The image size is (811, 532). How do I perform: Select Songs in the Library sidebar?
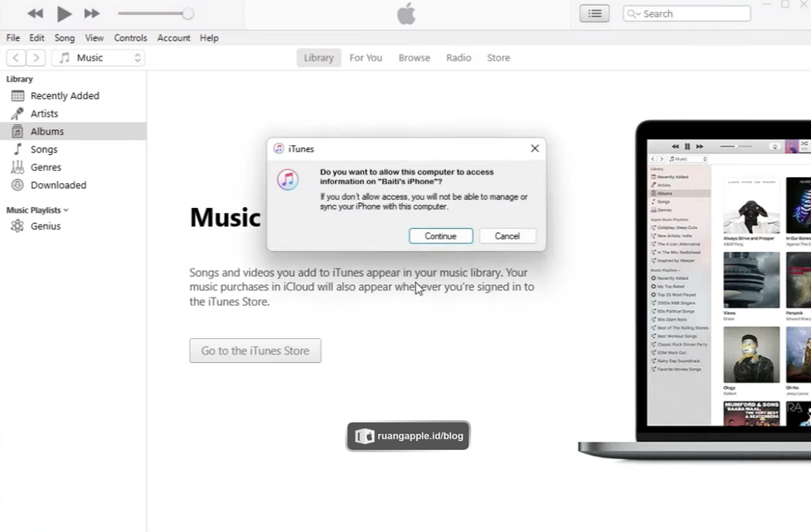pyautogui.click(x=44, y=149)
